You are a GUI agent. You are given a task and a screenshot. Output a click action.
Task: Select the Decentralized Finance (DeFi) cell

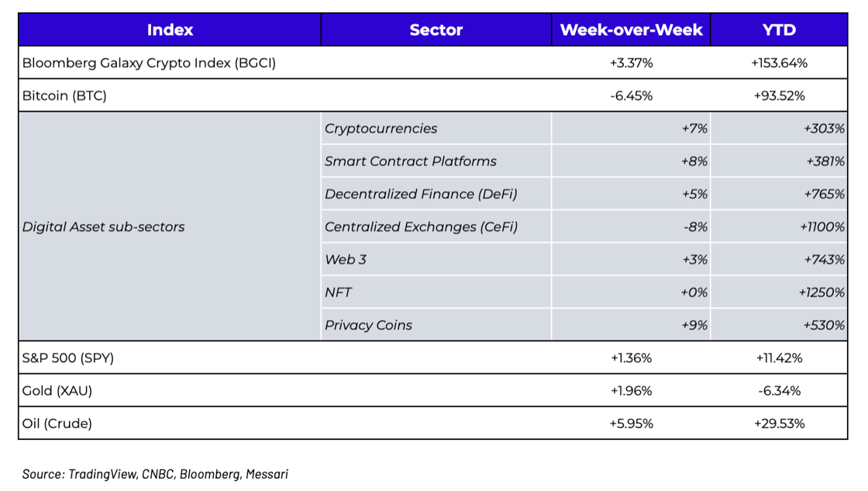[x=421, y=194]
